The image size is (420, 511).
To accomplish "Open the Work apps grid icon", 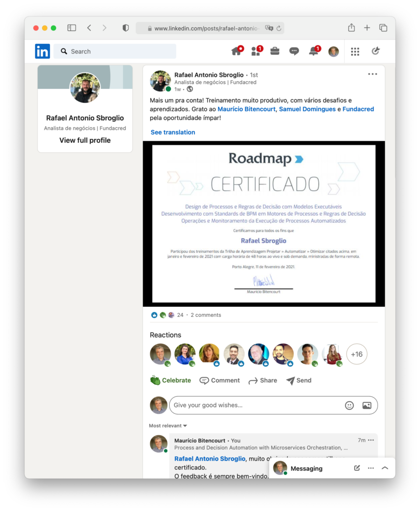I will [355, 51].
